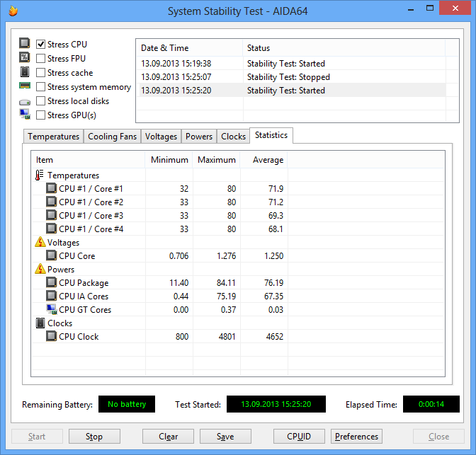The width and height of the screenshot is (476, 455).
Task: Click the monitor icon for CPU GT Cores
Action: [52, 309]
